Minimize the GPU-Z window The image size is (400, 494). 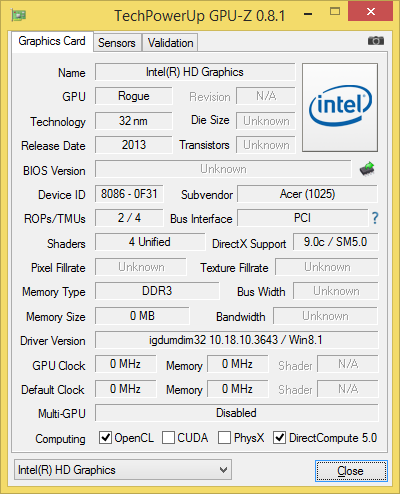[x=308, y=14]
